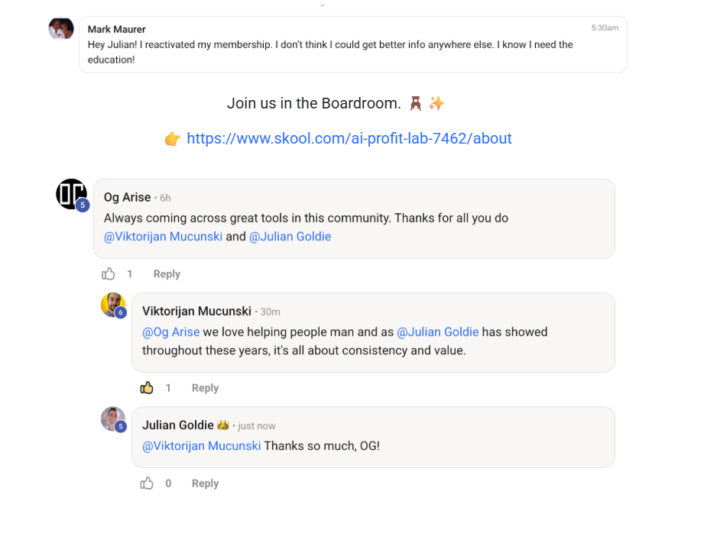The width and height of the screenshot is (720, 543).
Task: Click thumbs-up on Viktorijan Mucunski's reply
Action: [x=147, y=388]
